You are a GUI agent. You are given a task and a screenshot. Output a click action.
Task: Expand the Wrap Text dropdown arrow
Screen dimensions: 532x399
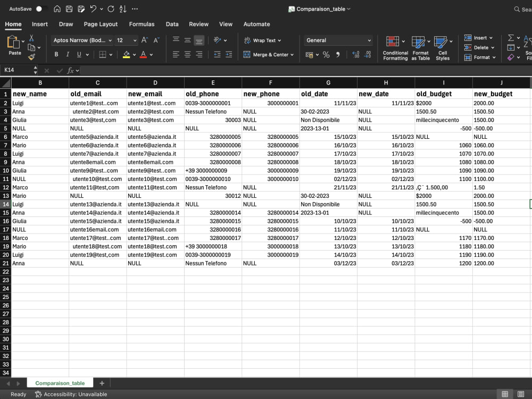[280, 40]
